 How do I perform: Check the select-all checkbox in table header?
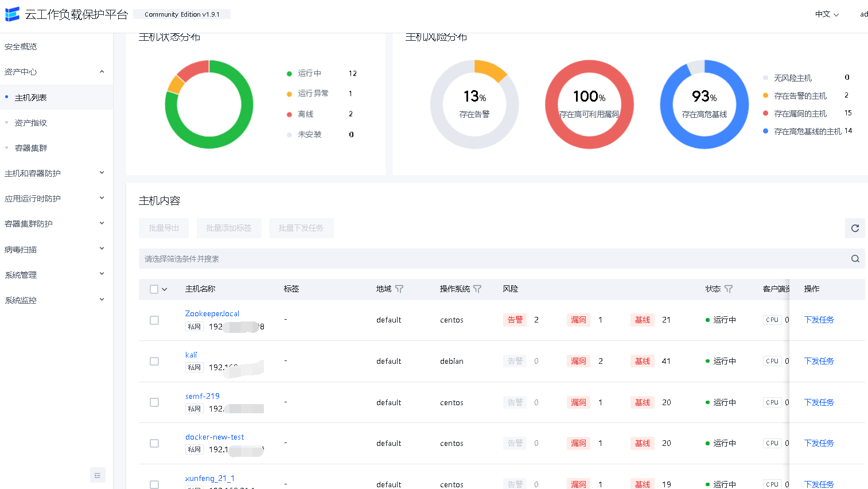click(x=154, y=289)
